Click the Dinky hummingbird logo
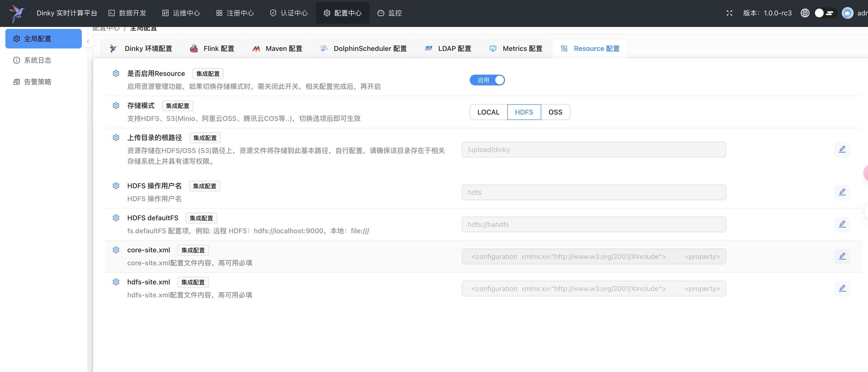The height and width of the screenshot is (372, 868). pyautogui.click(x=18, y=13)
